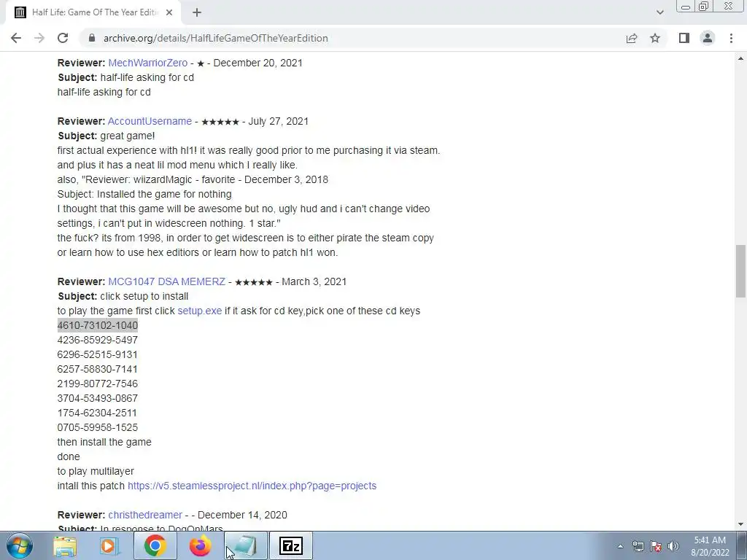Open the steamlessproject.nl patch link

[x=252, y=486]
